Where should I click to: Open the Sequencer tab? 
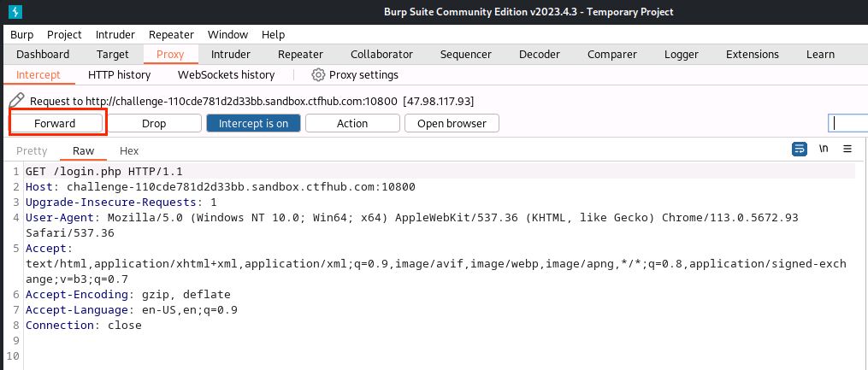click(x=465, y=54)
